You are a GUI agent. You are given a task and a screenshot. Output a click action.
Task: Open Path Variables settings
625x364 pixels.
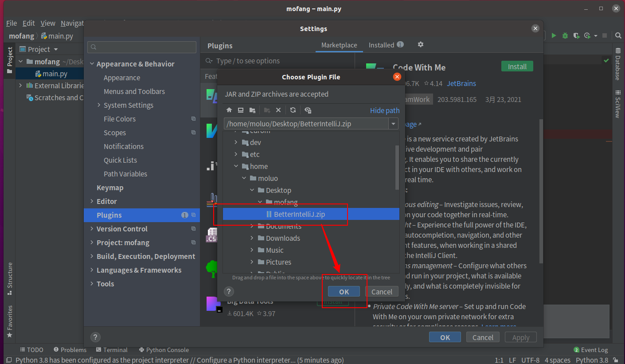125,174
